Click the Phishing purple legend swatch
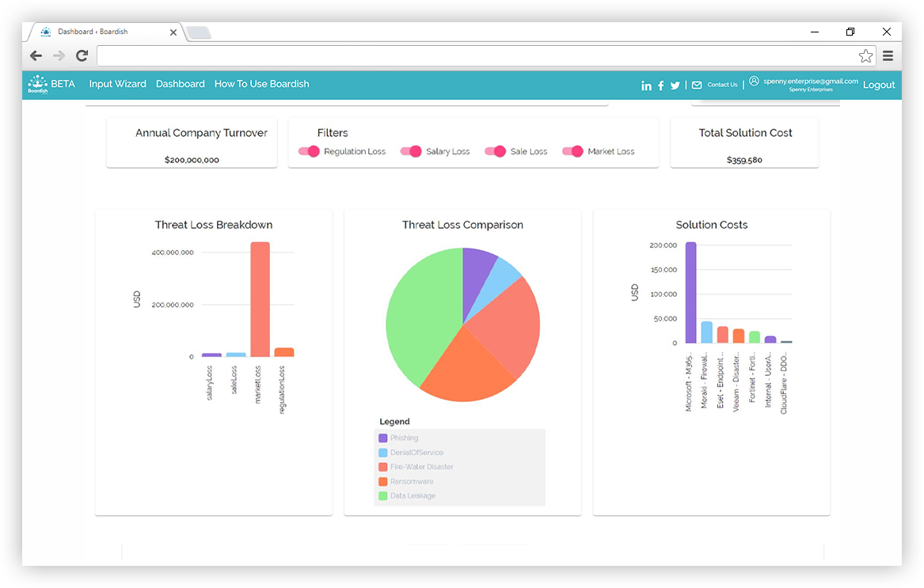 (x=383, y=438)
